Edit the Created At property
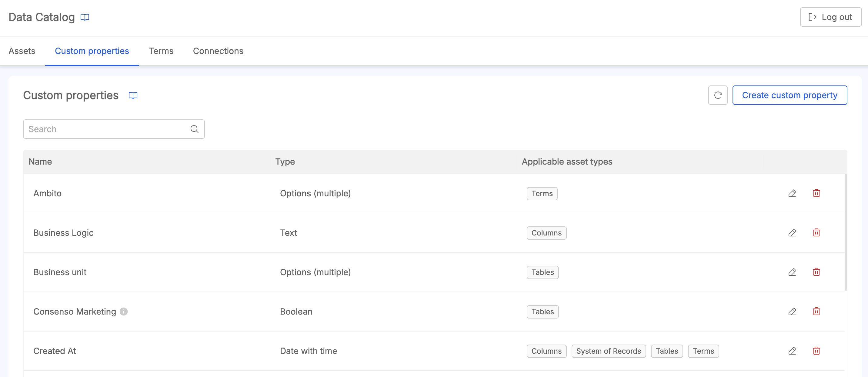The image size is (868, 377). pos(792,351)
